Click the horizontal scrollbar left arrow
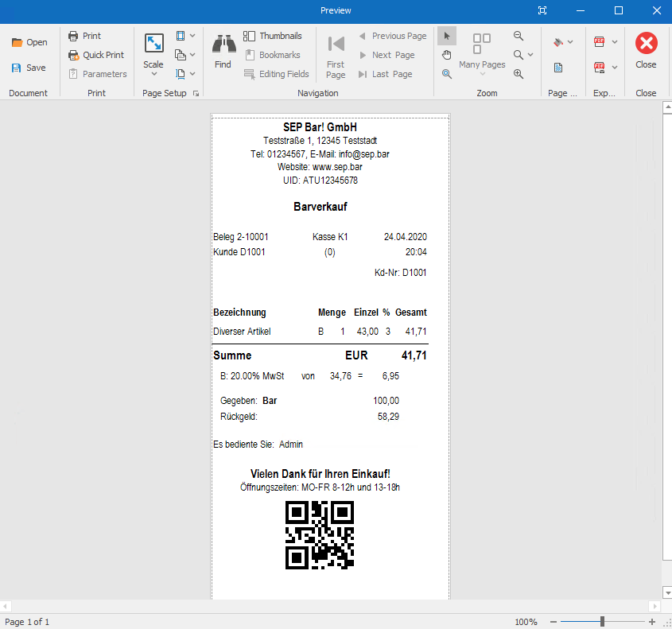 pyautogui.click(x=5, y=606)
